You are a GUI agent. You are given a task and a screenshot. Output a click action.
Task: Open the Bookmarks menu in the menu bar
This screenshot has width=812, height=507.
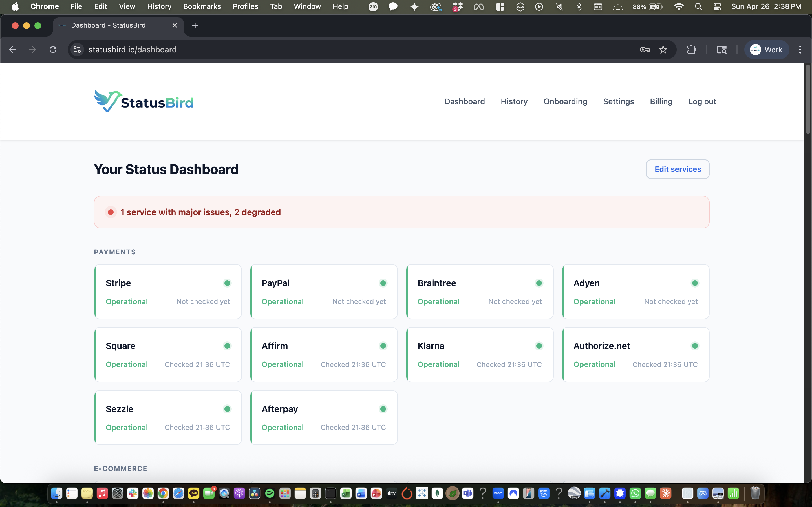click(x=202, y=7)
